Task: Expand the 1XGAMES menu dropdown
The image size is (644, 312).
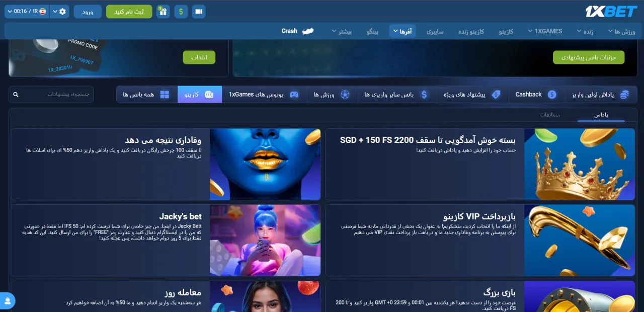Action: click(544, 31)
